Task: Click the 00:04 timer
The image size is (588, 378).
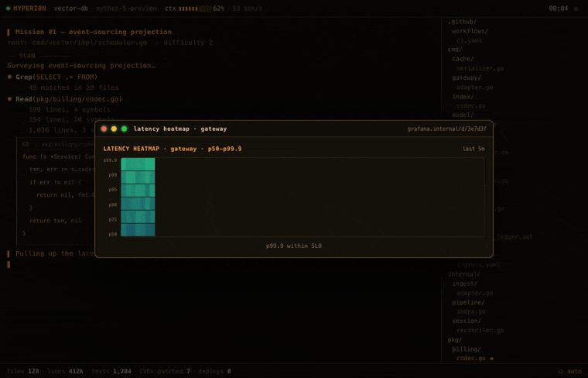Action: [x=559, y=9]
